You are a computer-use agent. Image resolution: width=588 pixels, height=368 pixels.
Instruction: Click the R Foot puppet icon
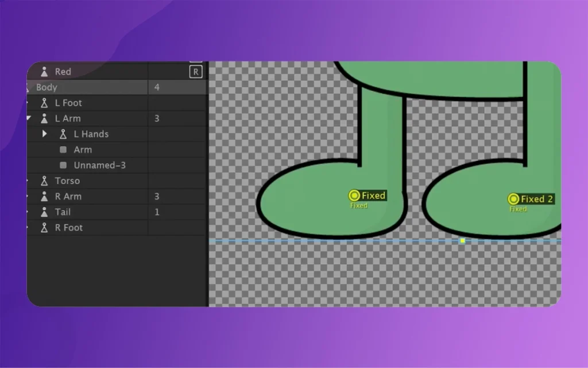pyautogui.click(x=44, y=228)
